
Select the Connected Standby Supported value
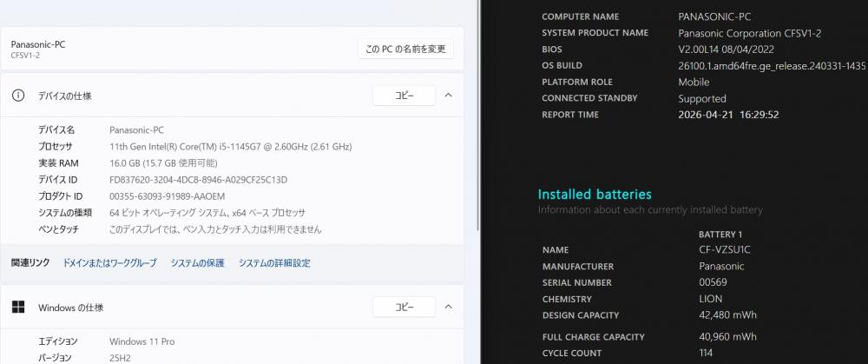coord(702,99)
